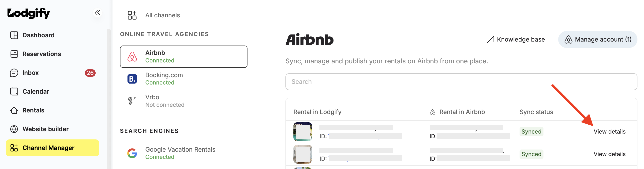Select the Reservations sidebar icon
The width and height of the screenshot is (644, 169).
(x=14, y=54)
